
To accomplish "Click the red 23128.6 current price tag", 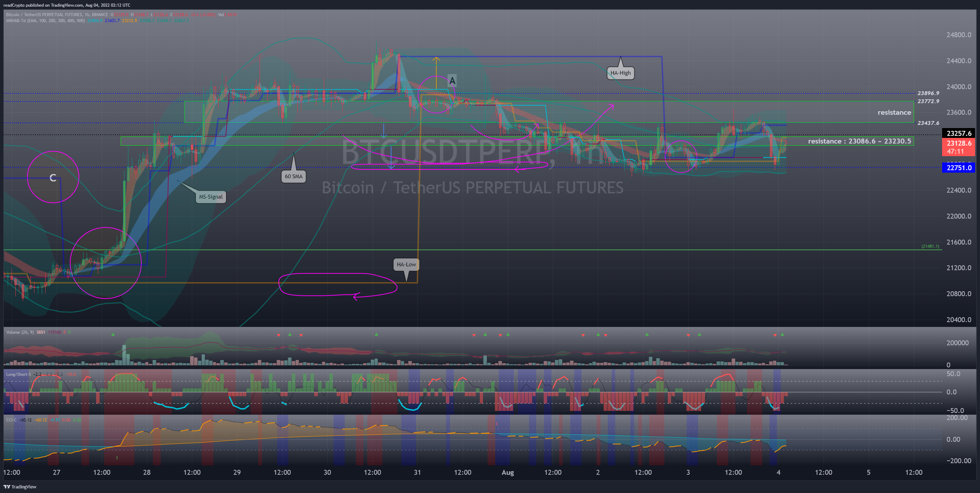I will [958, 147].
